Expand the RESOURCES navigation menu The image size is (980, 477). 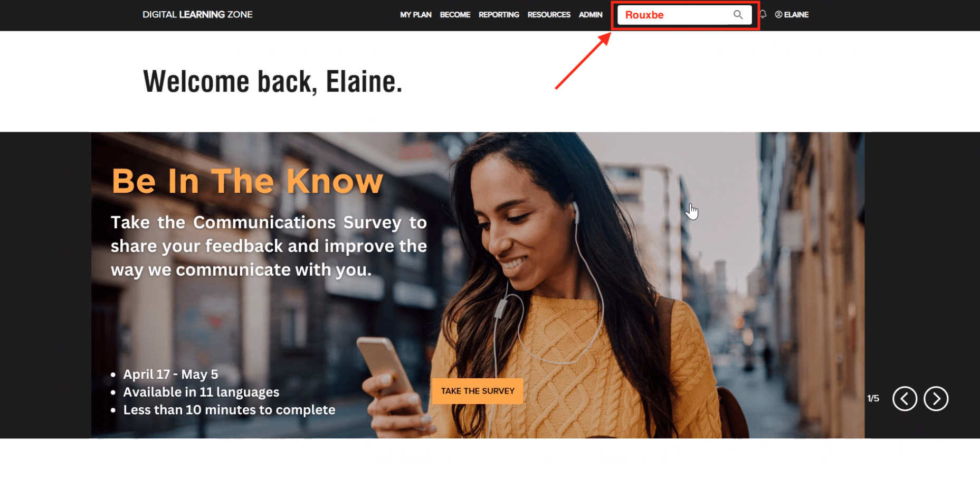pos(549,15)
